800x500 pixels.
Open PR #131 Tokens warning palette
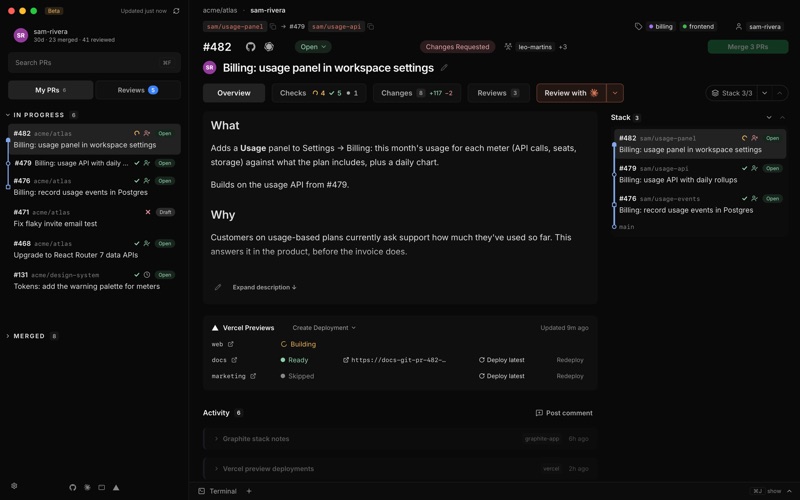click(94, 281)
